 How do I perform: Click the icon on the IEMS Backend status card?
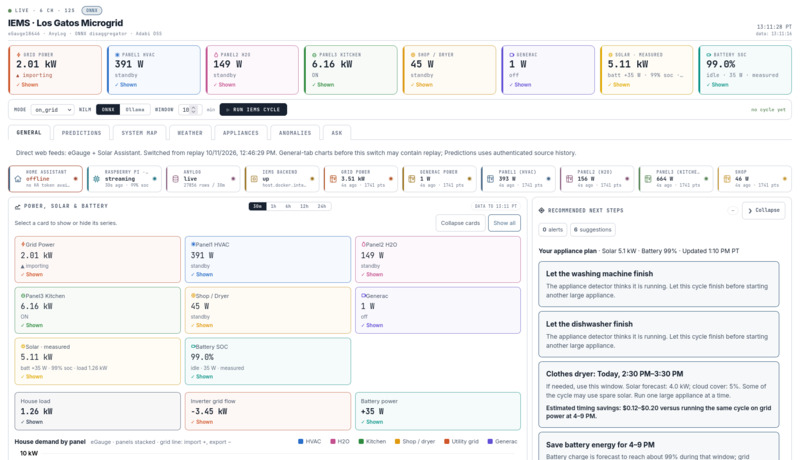click(x=254, y=179)
